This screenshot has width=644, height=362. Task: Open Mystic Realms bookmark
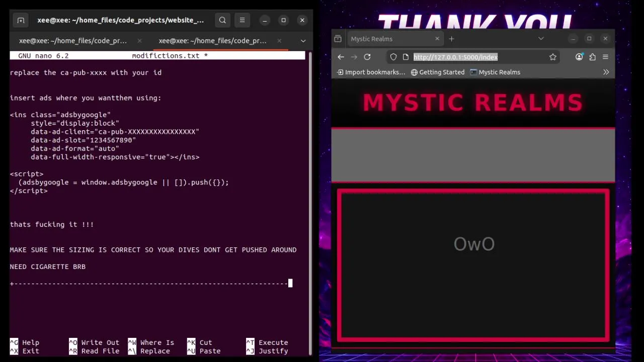point(495,72)
